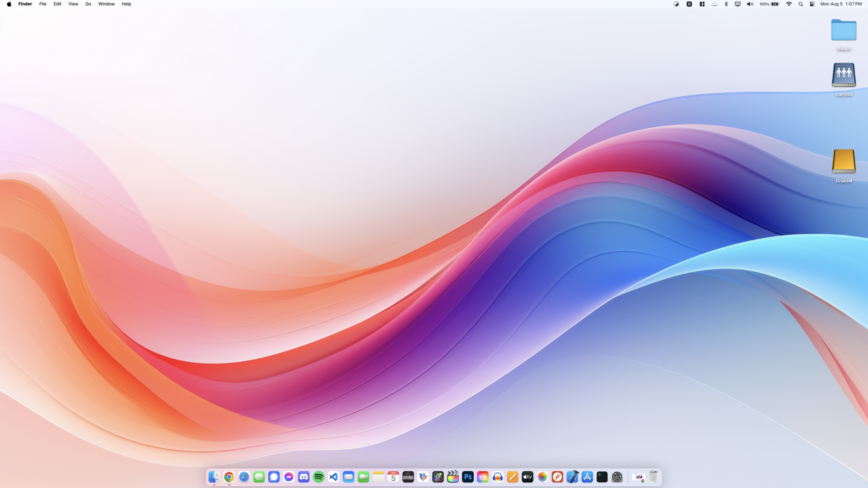The height and width of the screenshot is (488, 868).
Task: Open Photoshop from the dock
Action: [468, 477]
